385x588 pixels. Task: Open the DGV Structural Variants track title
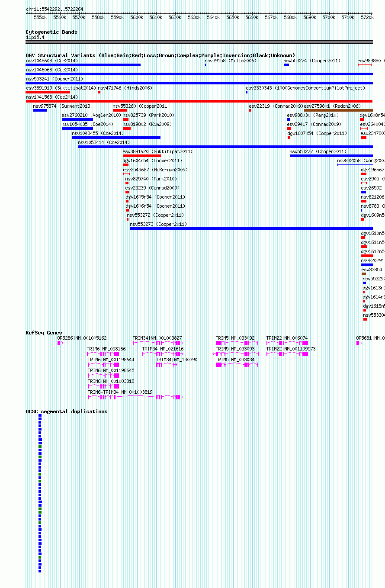click(x=160, y=55)
